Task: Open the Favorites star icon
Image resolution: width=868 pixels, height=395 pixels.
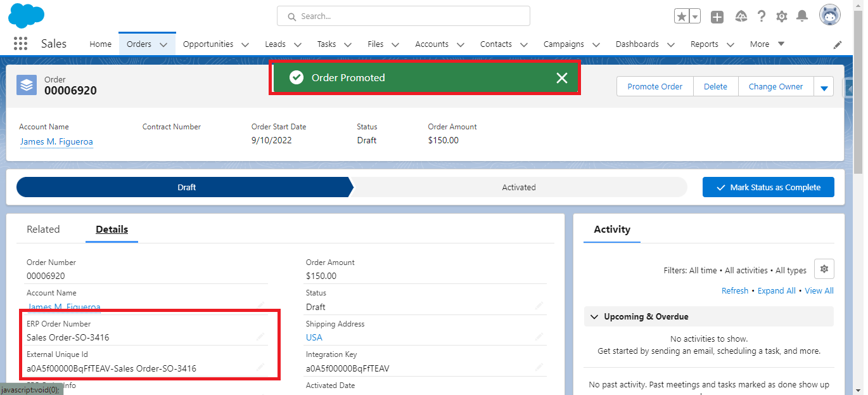Action: [x=682, y=16]
